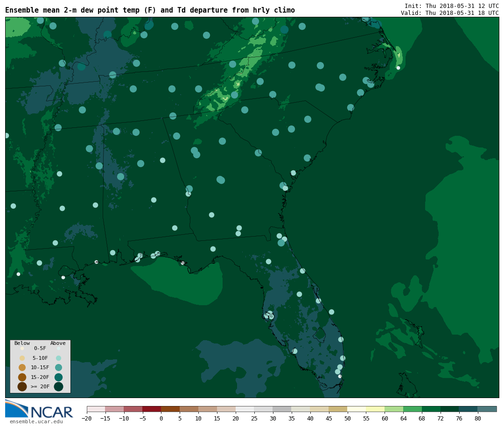Click the pale yellow 50 to 55 swatch
The height and width of the screenshot is (427, 504).
(x=357, y=409)
